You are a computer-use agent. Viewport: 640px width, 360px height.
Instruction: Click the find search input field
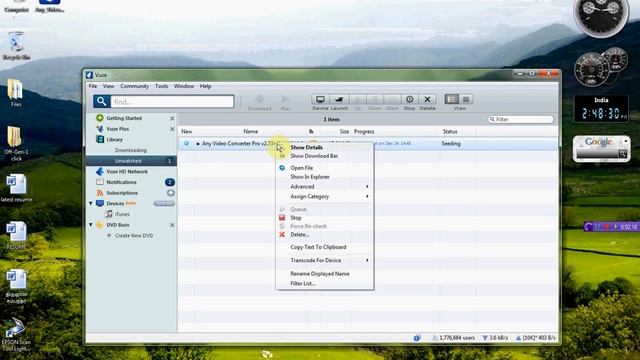pos(172,101)
